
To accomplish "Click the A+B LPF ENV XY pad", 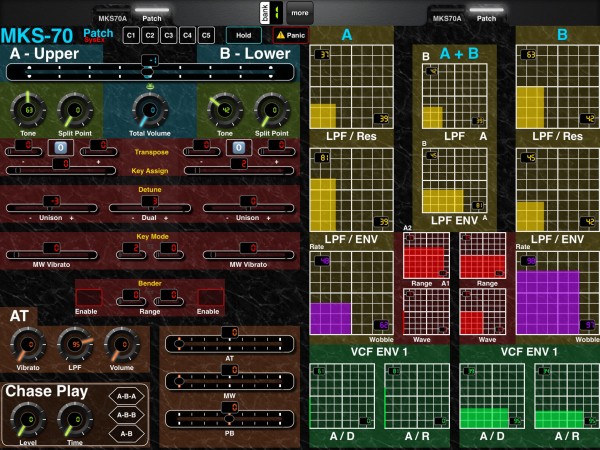I will pos(455,180).
